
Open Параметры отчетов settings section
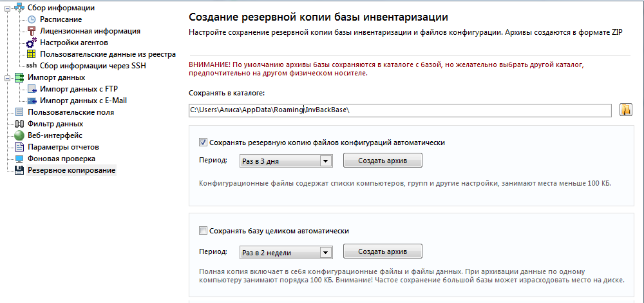(63, 147)
